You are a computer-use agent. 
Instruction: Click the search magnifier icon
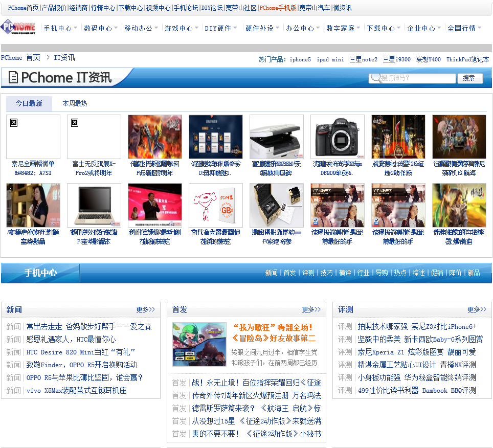[375, 78]
